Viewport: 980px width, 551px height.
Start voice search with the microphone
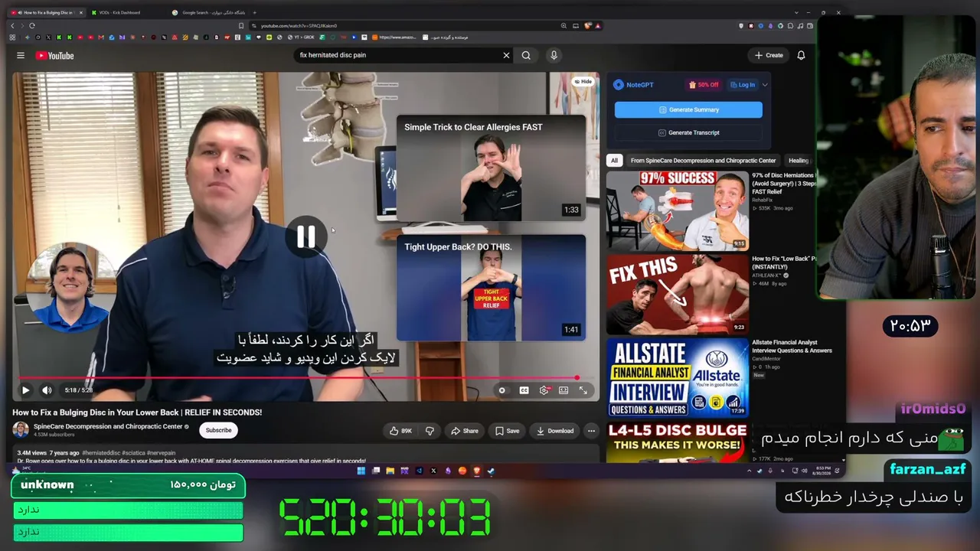[x=554, y=55]
